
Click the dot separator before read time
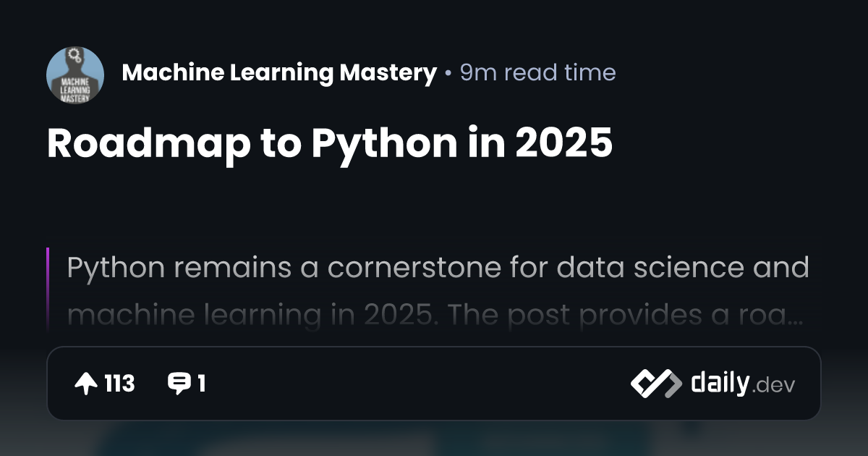(x=448, y=73)
